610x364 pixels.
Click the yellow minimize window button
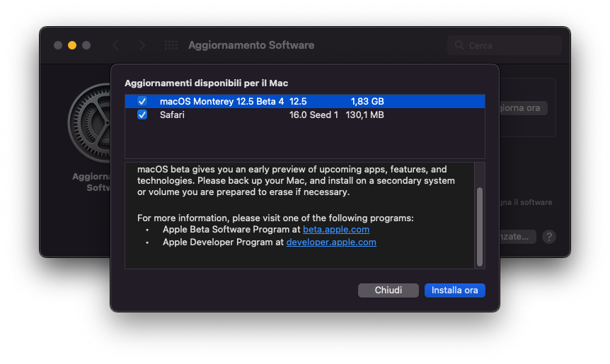tap(72, 45)
